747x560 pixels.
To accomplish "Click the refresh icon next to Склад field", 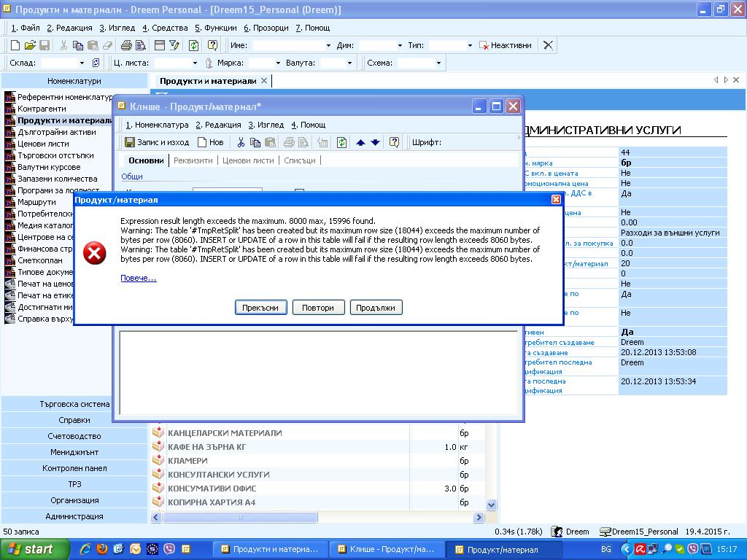I will pyautogui.click(x=96, y=63).
